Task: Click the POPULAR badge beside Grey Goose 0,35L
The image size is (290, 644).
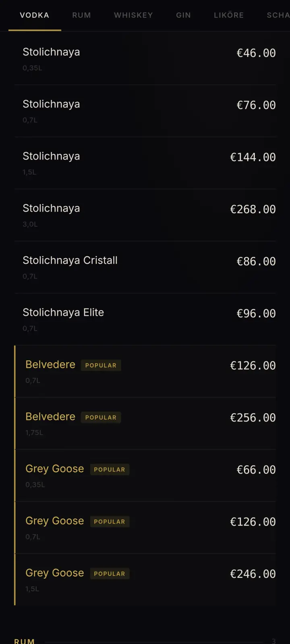Action: (x=110, y=470)
